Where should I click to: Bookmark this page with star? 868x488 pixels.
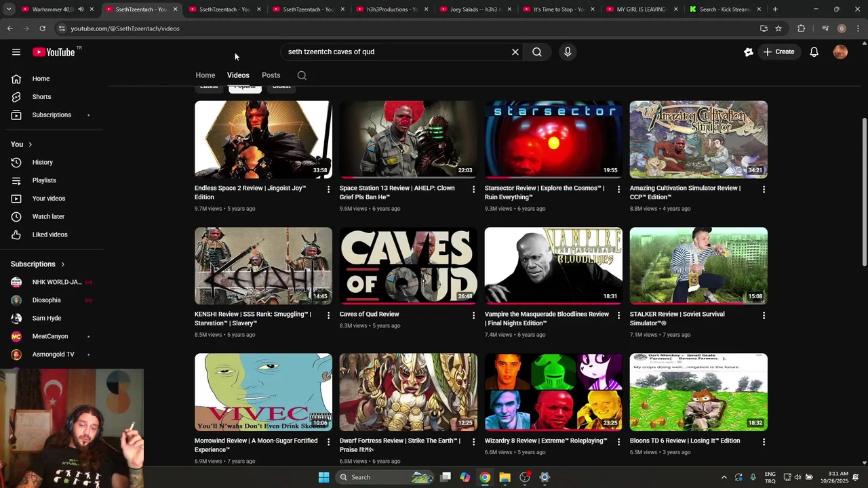point(778,28)
